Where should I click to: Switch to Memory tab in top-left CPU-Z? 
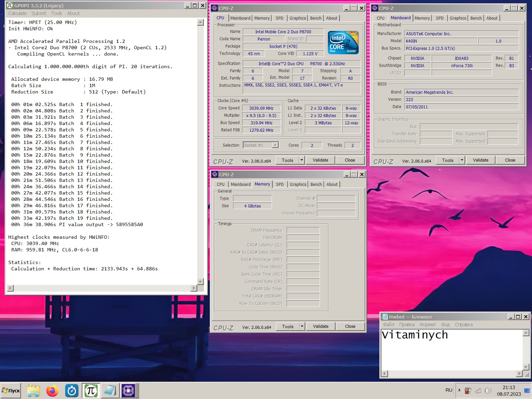click(262, 18)
